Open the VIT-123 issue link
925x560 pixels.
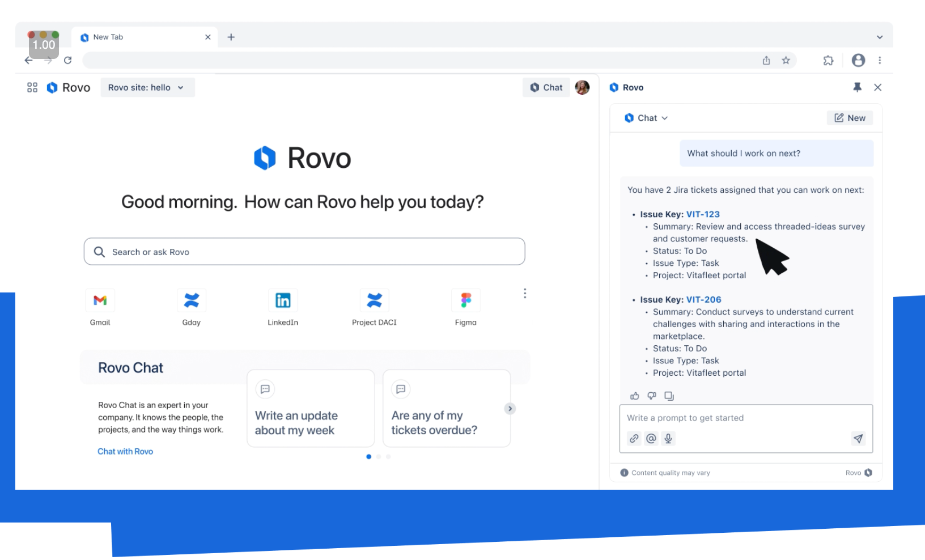[703, 214]
